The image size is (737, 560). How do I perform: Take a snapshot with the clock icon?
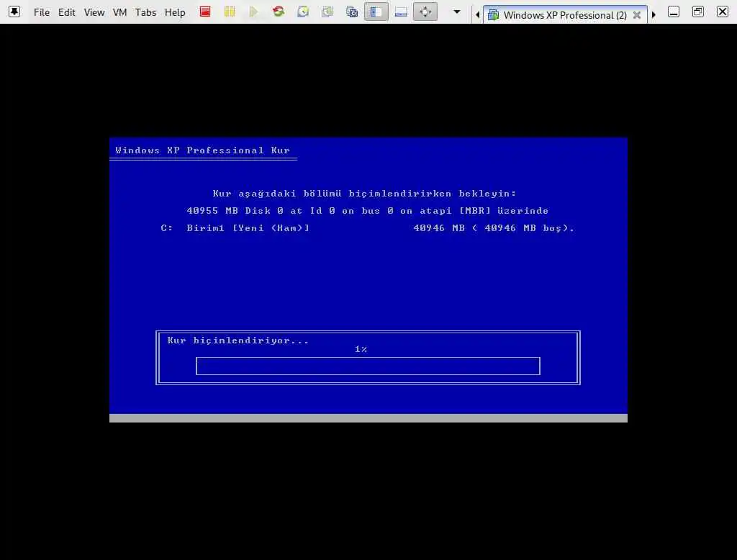click(x=303, y=12)
